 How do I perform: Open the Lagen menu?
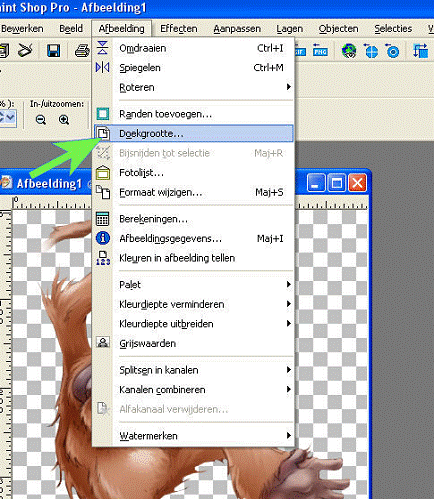tap(290, 29)
